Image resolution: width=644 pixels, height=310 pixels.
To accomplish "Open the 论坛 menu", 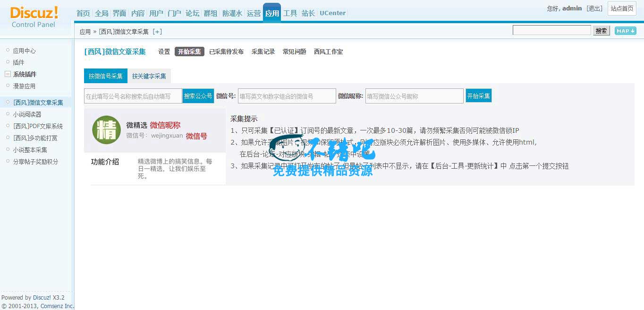I will tap(192, 13).
